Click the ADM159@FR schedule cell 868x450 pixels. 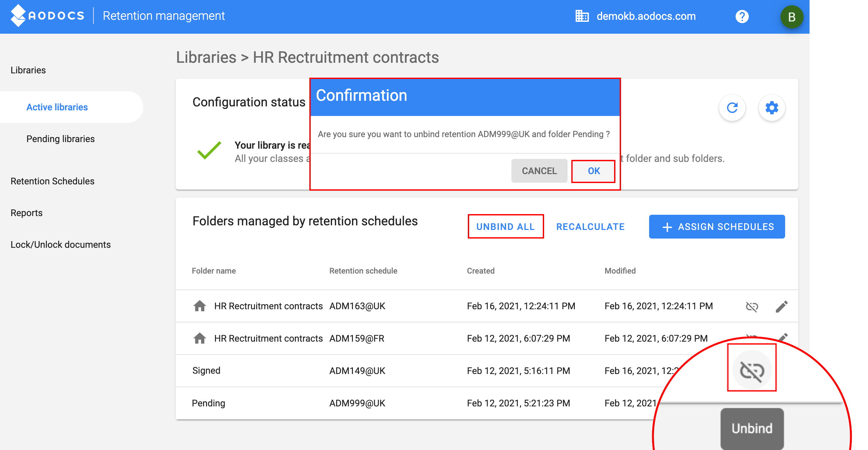point(357,338)
